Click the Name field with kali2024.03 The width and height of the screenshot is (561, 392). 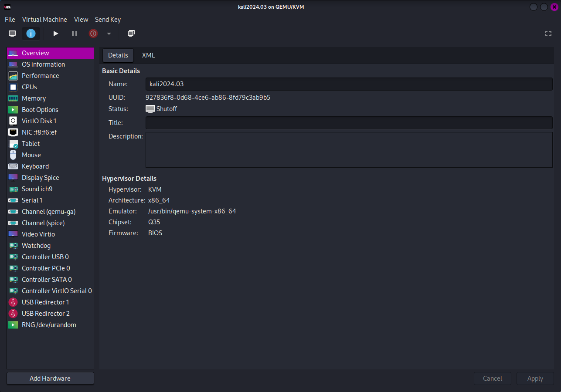click(349, 84)
